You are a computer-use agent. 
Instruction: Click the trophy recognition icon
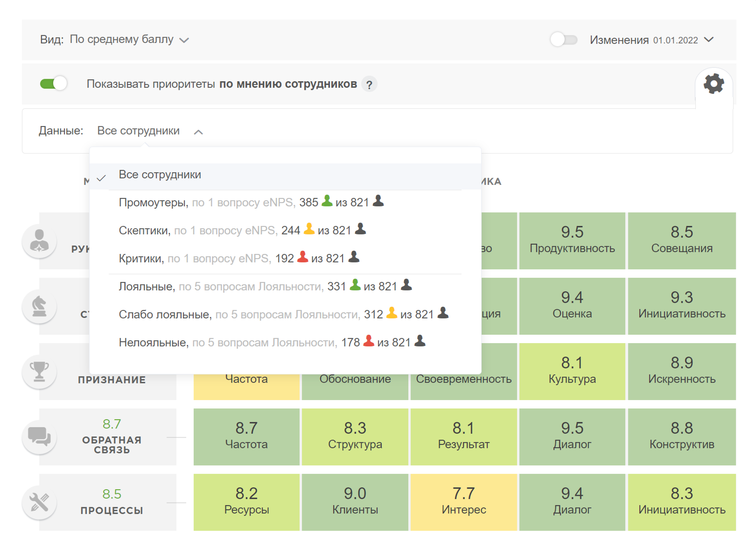(x=39, y=371)
